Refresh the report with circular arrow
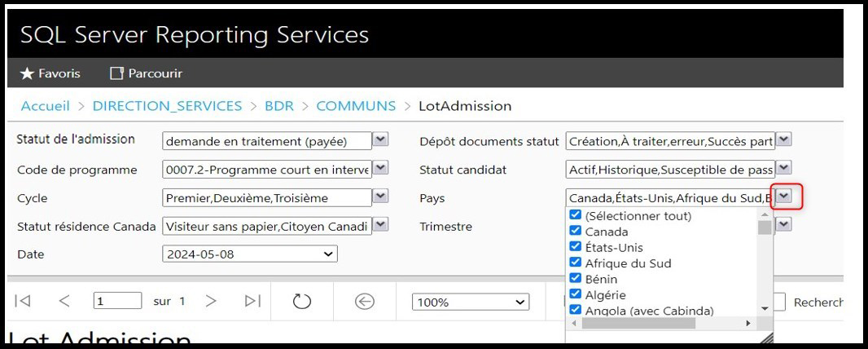Viewport: 868px width, 349px height. (x=302, y=301)
